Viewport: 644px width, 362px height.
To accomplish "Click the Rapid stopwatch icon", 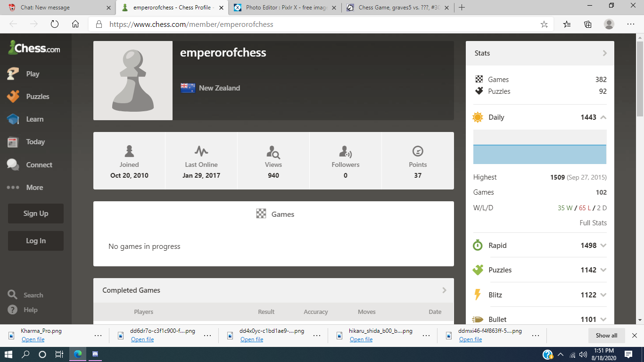I will pyautogui.click(x=478, y=246).
